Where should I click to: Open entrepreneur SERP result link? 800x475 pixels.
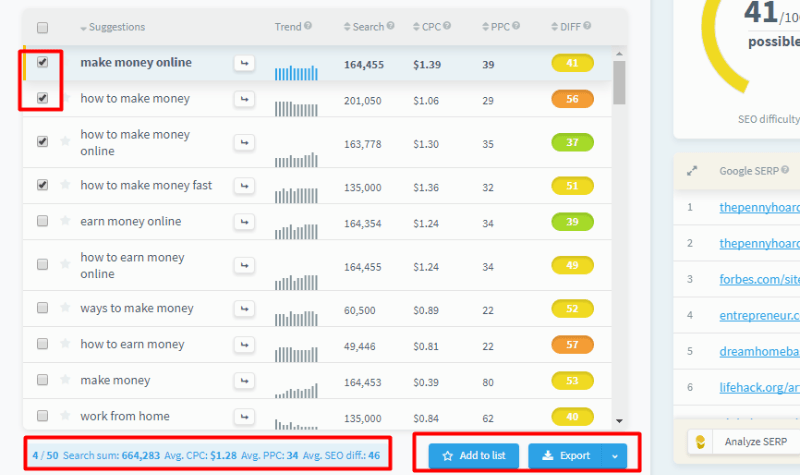pyautogui.click(x=760, y=315)
